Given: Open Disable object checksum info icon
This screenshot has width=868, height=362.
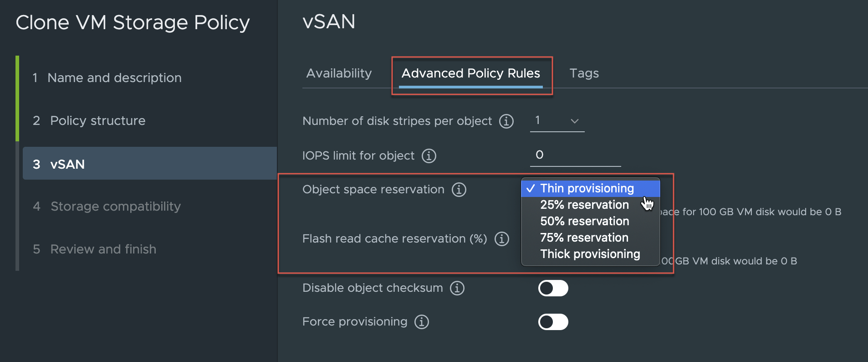Looking at the screenshot, I should pos(457,288).
